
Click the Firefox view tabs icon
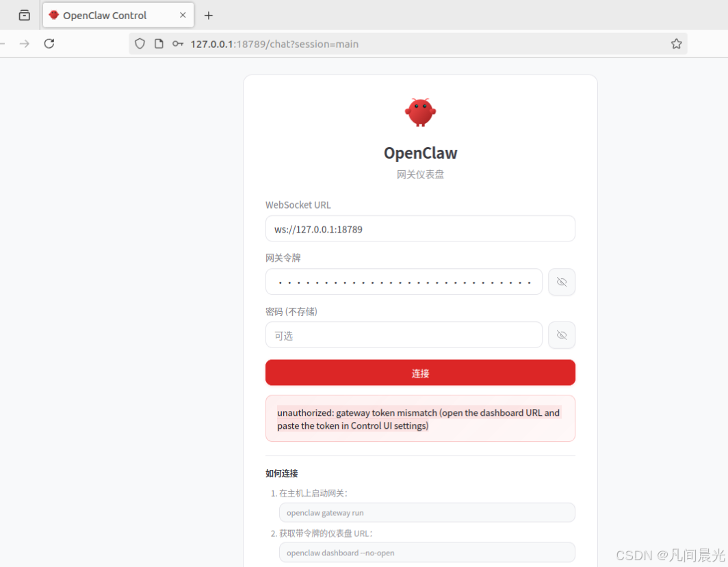point(24,15)
